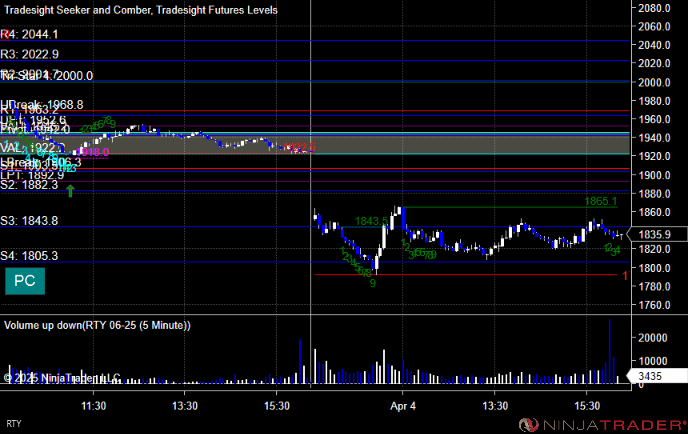The width and height of the screenshot is (688, 434).
Task: Click the R4: 2044.1 level label
Action: [x=29, y=34]
